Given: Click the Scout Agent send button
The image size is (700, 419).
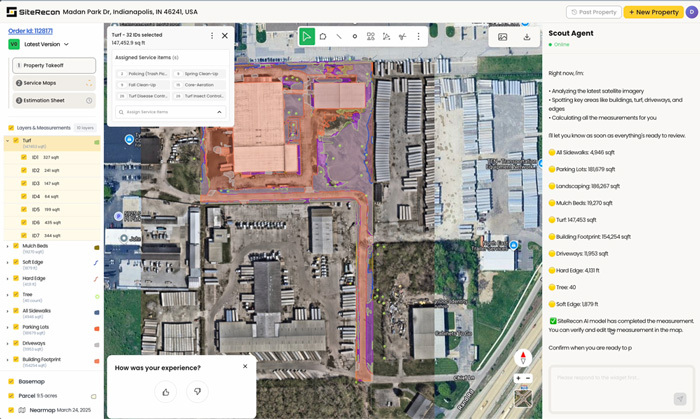Looking at the screenshot, I should point(680,398).
